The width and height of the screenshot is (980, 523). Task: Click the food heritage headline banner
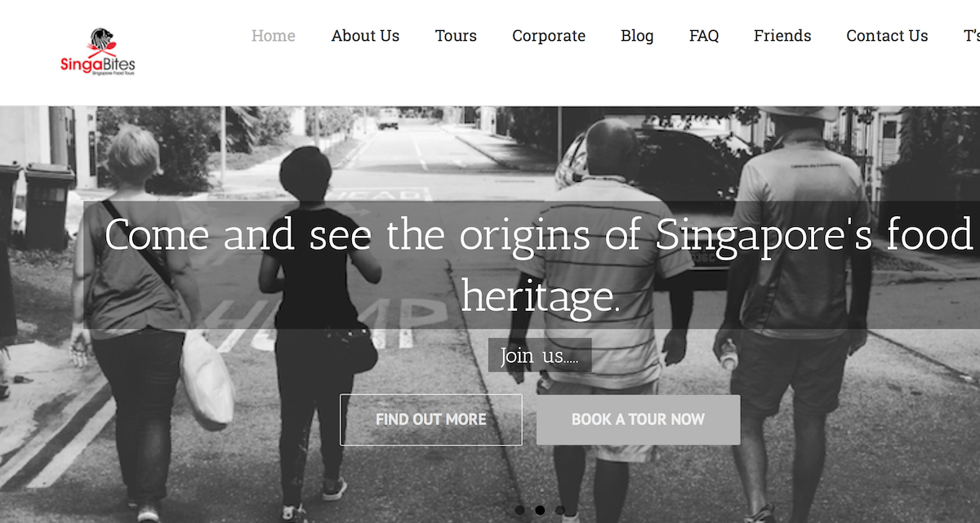(532, 265)
